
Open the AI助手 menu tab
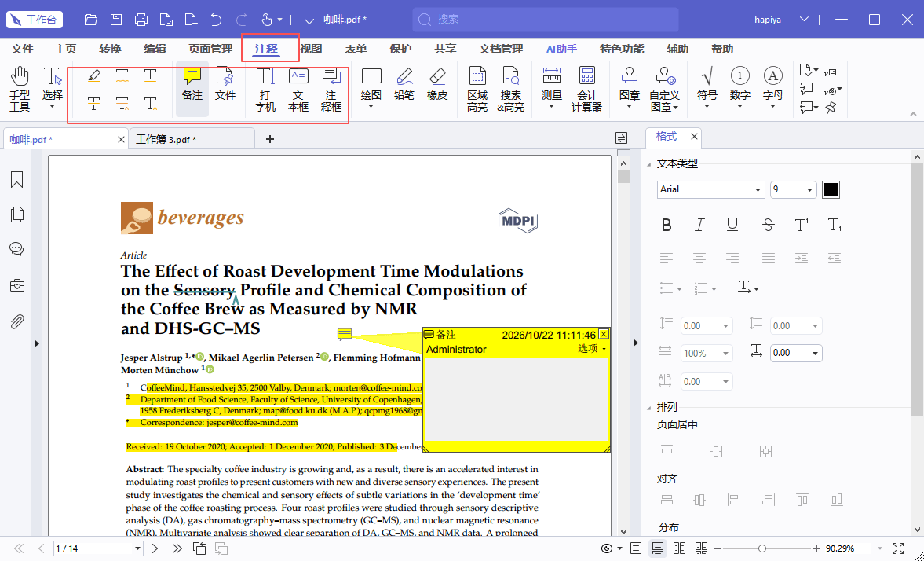(x=561, y=49)
